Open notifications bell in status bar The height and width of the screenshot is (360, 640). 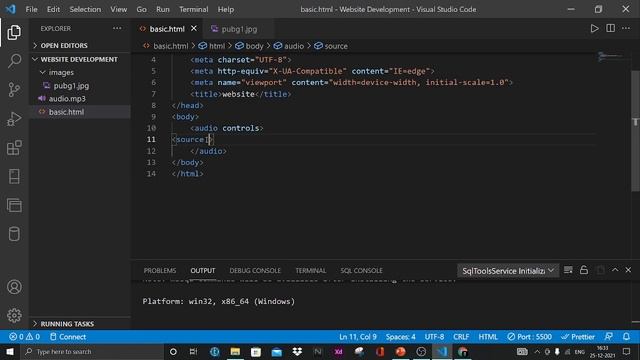(x=626, y=337)
